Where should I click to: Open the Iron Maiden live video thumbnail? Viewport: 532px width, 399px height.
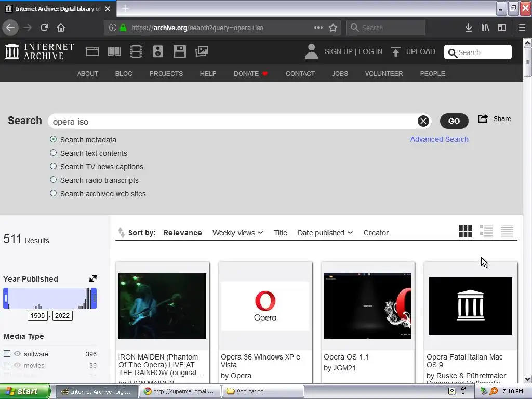coord(162,306)
